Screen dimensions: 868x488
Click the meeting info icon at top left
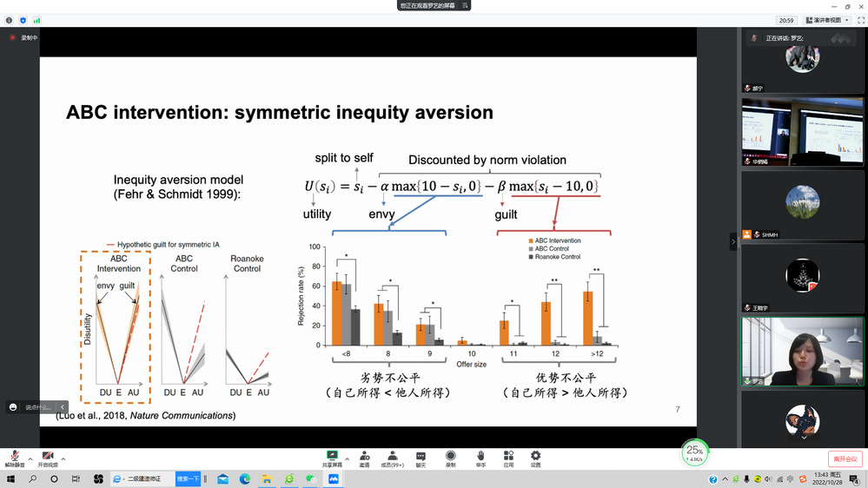click(x=9, y=20)
